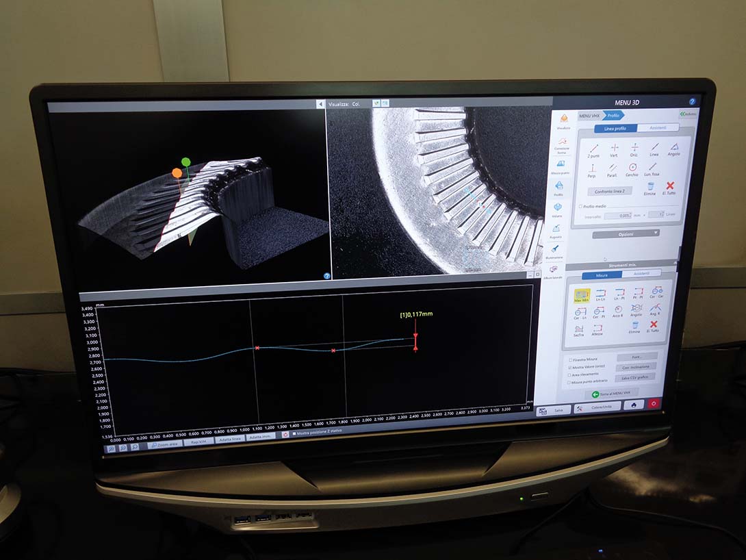Open Misura piano in the sidebar
This screenshot has width=746, height=560.
(561, 167)
